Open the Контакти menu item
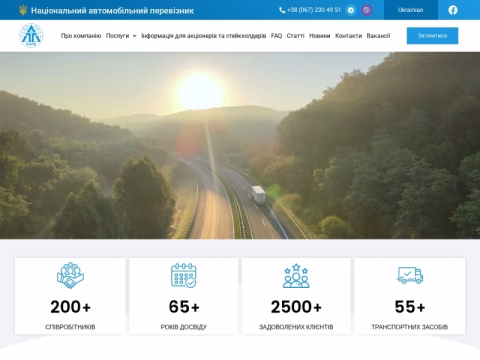Viewport: 480px width, 360px height. coord(348,36)
